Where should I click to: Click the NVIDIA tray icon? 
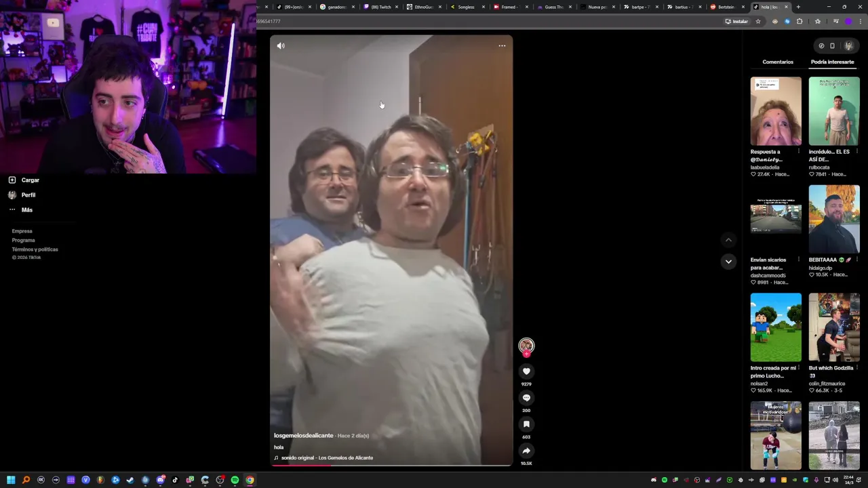[x=794, y=480]
